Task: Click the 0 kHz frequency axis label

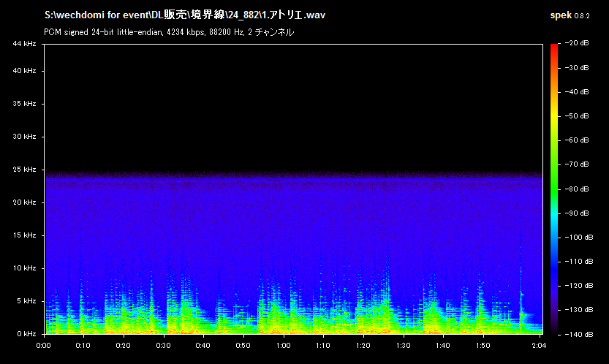Action: [x=26, y=334]
